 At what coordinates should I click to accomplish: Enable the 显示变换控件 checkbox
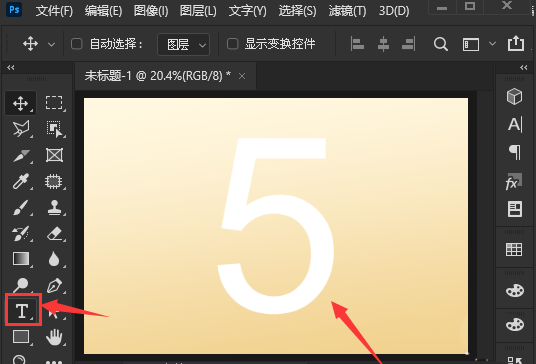pyautogui.click(x=233, y=44)
